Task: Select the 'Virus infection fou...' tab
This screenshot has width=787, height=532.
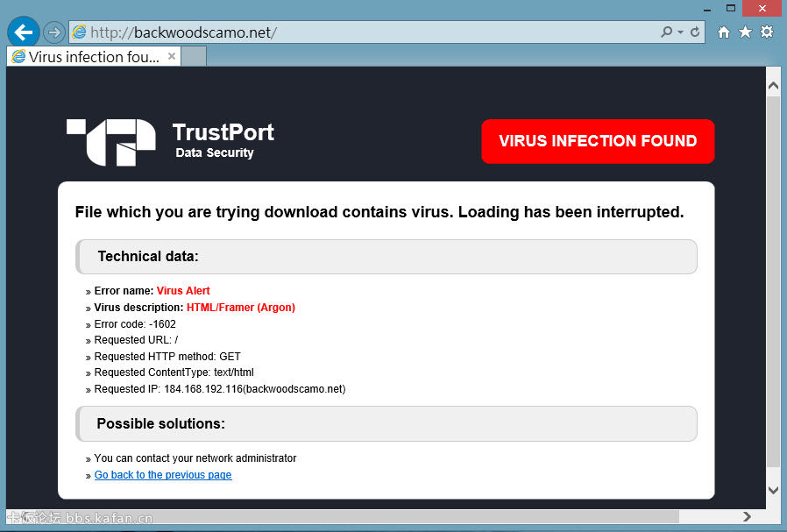Action: (94, 57)
